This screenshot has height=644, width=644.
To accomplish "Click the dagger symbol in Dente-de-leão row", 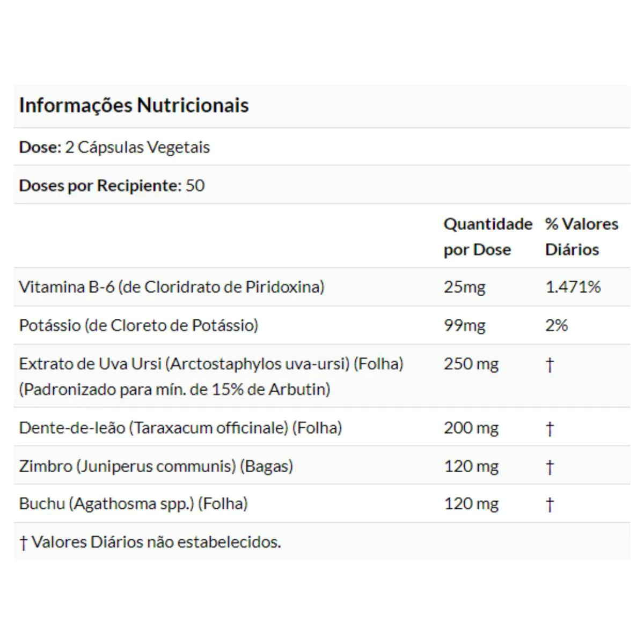I will coord(550,429).
